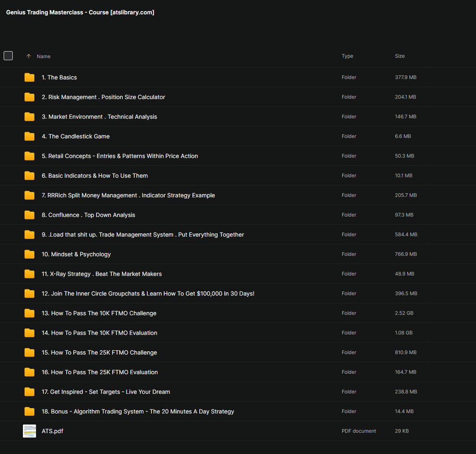Viewport: 476px width, 454px height.
Task: Click folder icon beside 2. Risk Management
Action: point(29,97)
